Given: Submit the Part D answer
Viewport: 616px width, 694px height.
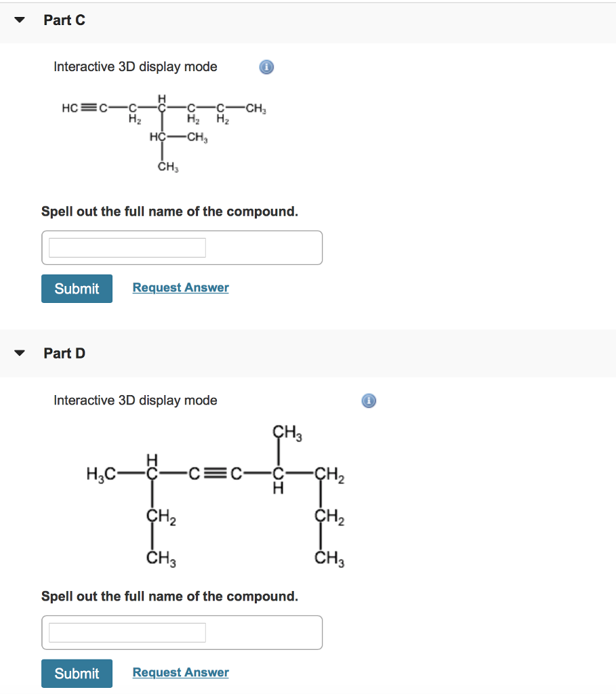Looking at the screenshot, I should coord(77,673).
